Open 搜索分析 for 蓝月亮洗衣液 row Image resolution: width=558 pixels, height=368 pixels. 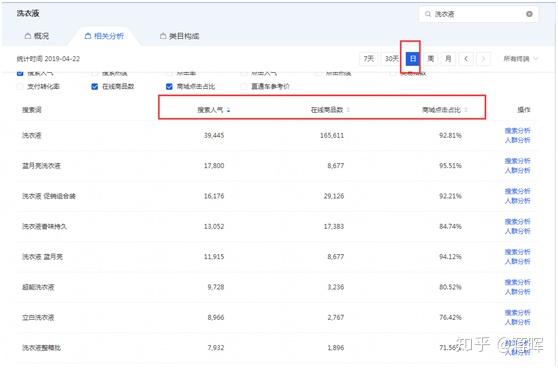pyautogui.click(x=517, y=161)
